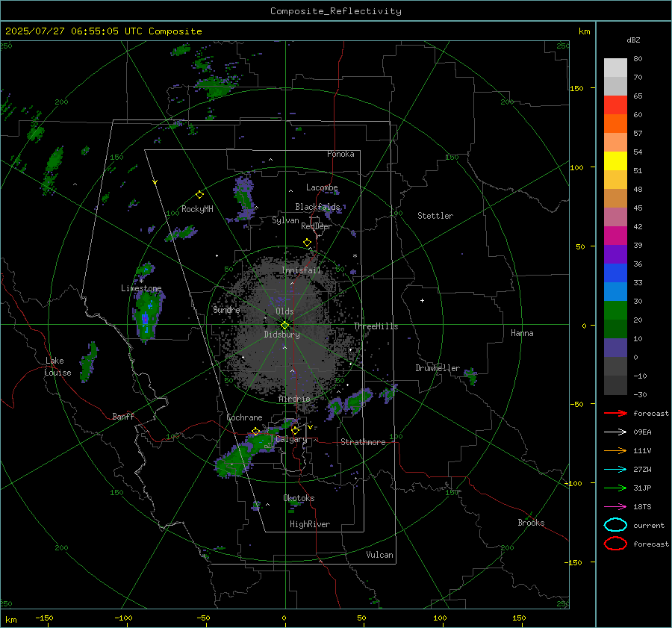This screenshot has height=628, width=672.
Task: Click the magenta 18TS arrow icon
Action: [615, 507]
